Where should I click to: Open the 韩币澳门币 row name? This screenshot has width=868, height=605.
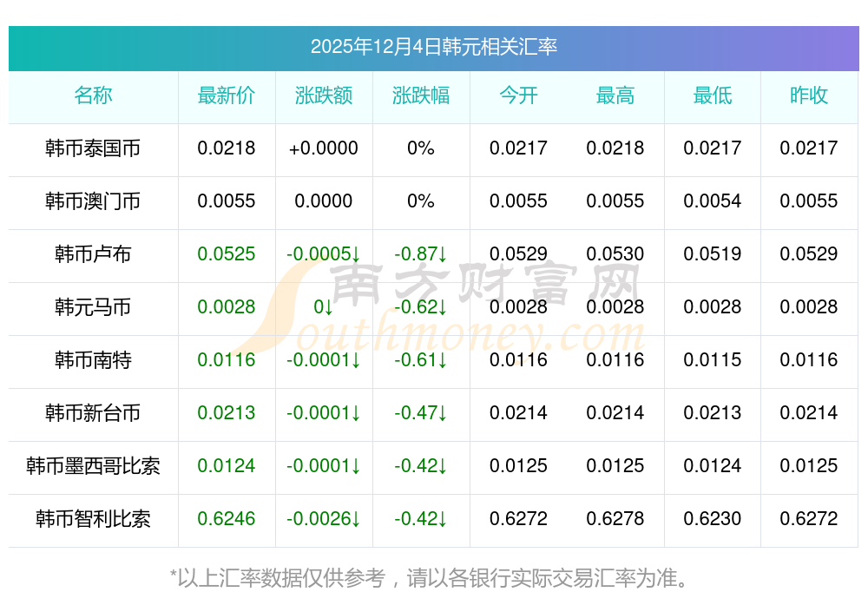coord(93,201)
